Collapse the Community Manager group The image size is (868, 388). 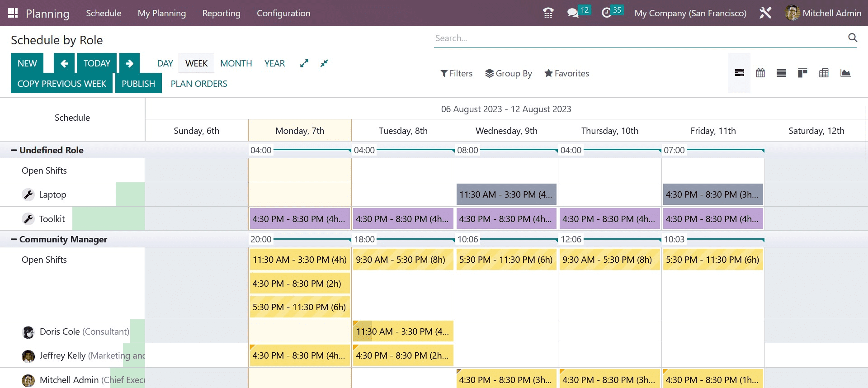[x=14, y=239]
